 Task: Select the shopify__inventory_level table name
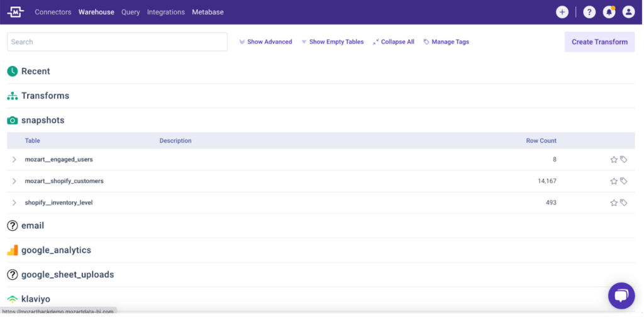(x=58, y=203)
